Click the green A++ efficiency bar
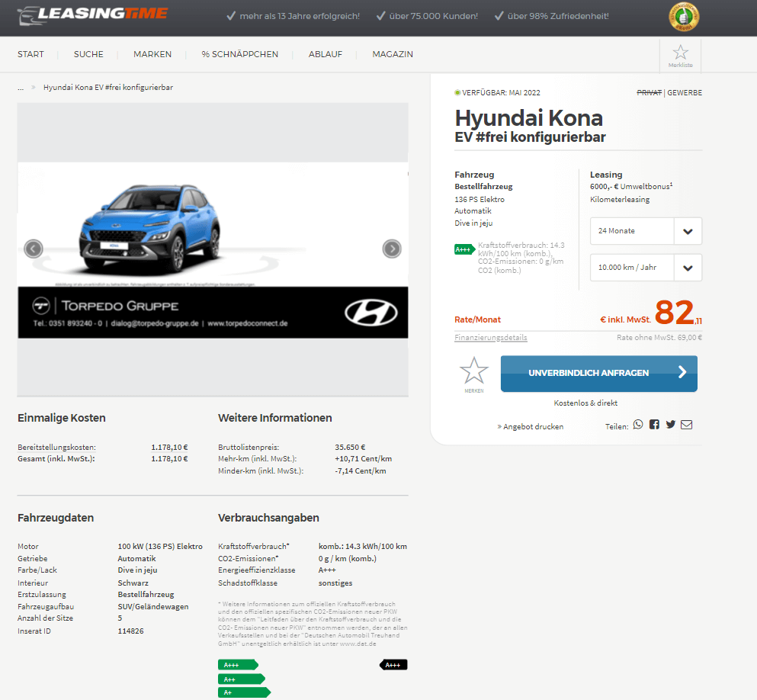This screenshot has width=757, height=700. [242, 679]
